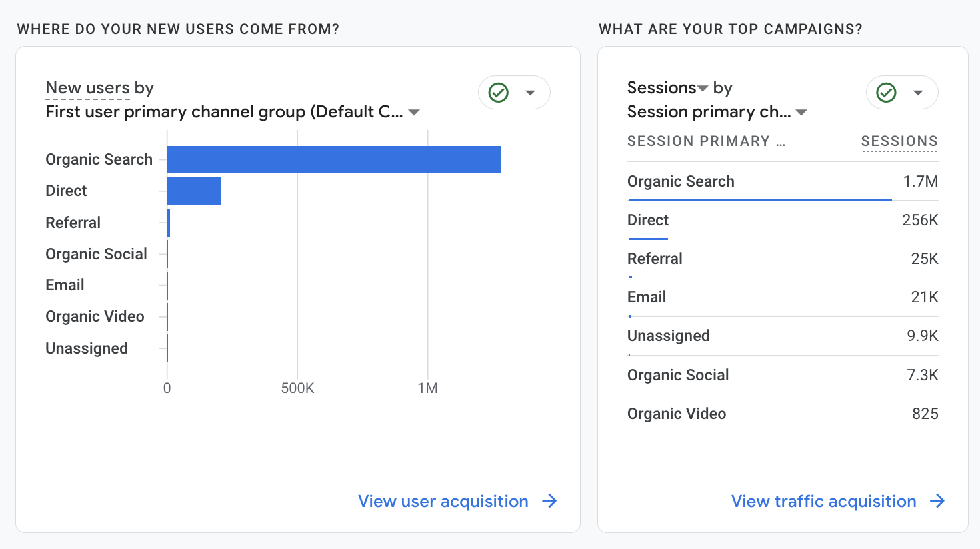Screen dimensions: 980x549
Task: Click the View traffic acquisition link
Action: point(823,501)
